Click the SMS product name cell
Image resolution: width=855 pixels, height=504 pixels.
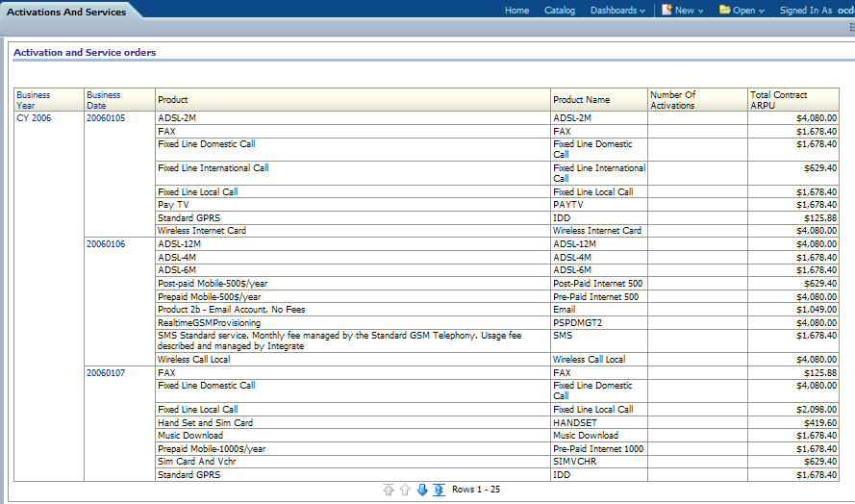point(599,340)
